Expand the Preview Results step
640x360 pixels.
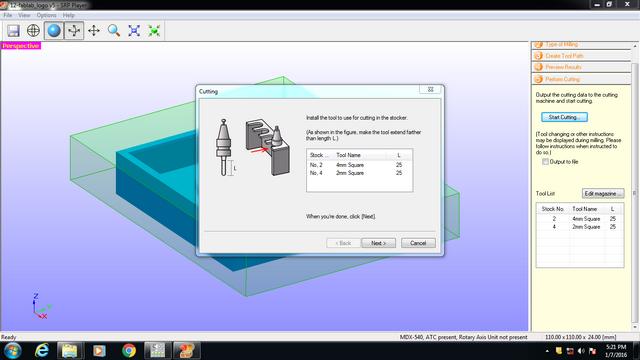[581, 67]
